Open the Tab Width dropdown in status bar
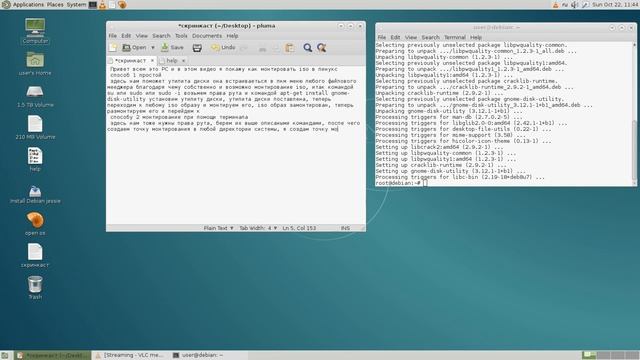The image size is (640, 360). click(258, 228)
